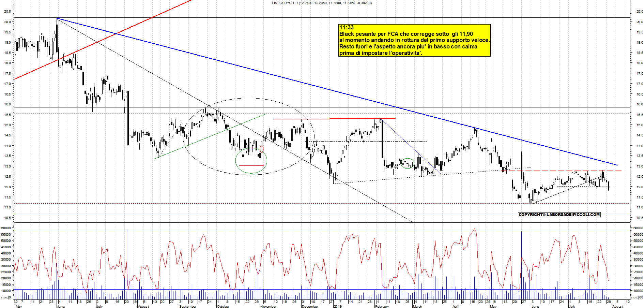Click the March label on the time axis
The height and width of the screenshot is (308, 644).
(x=417, y=306)
